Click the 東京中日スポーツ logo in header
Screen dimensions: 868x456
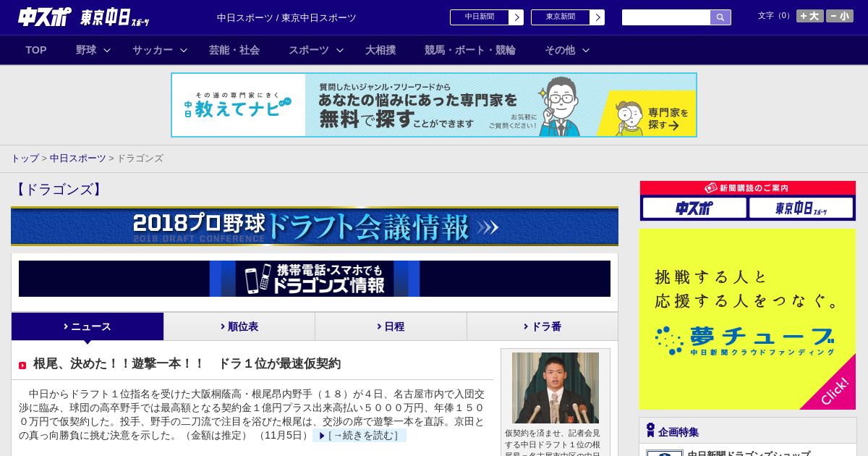(114, 17)
